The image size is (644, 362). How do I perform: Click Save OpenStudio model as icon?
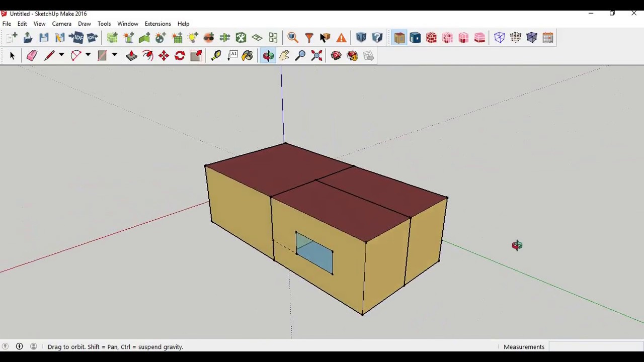tap(60, 38)
